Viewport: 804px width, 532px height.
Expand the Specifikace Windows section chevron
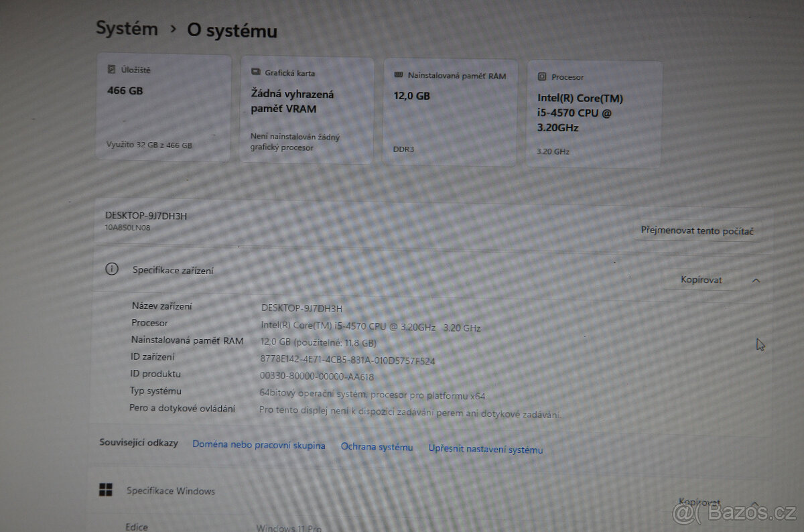pos(755,503)
